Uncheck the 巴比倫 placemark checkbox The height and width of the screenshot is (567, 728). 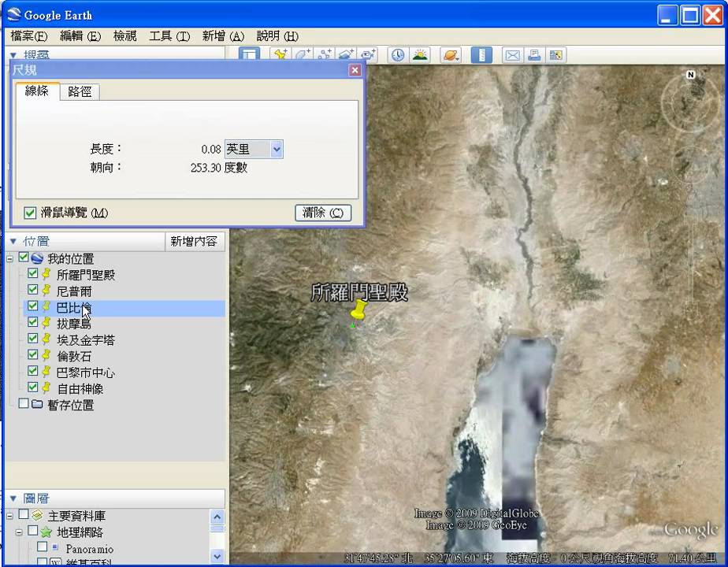tap(32, 306)
